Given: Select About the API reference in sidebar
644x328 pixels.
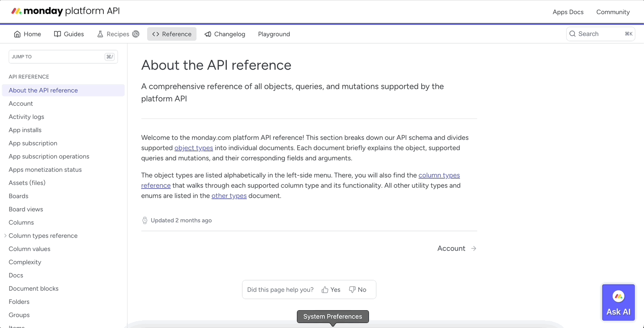Looking at the screenshot, I should point(63,90).
